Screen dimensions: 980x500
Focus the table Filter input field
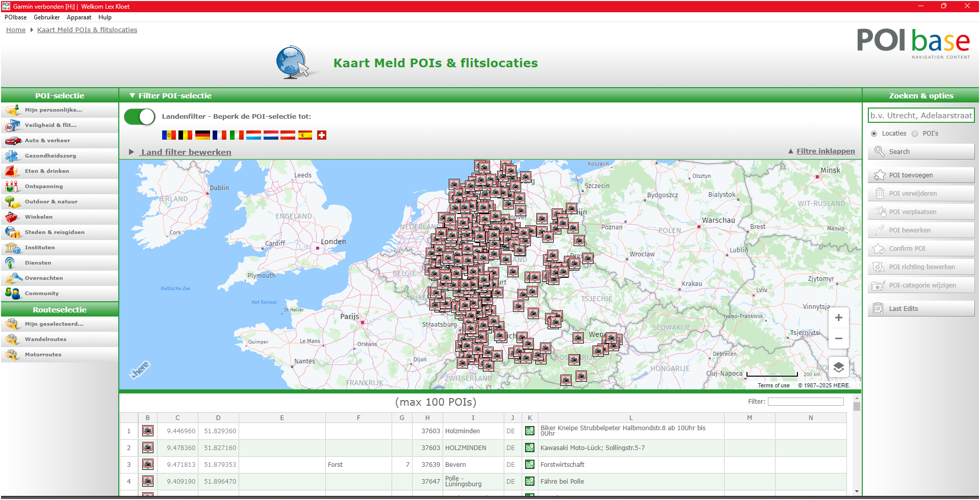click(x=806, y=402)
